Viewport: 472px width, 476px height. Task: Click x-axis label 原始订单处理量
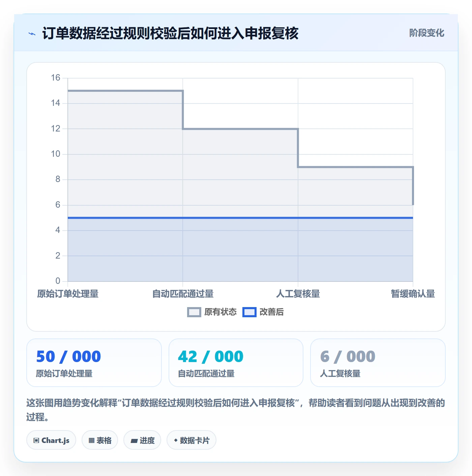click(x=68, y=294)
